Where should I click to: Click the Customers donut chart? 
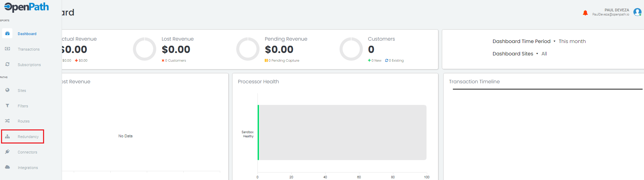[x=351, y=49]
